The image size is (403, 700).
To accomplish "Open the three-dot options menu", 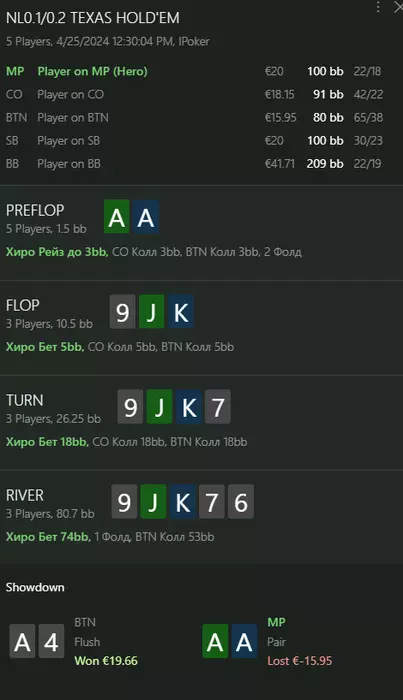I will coord(378,7).
